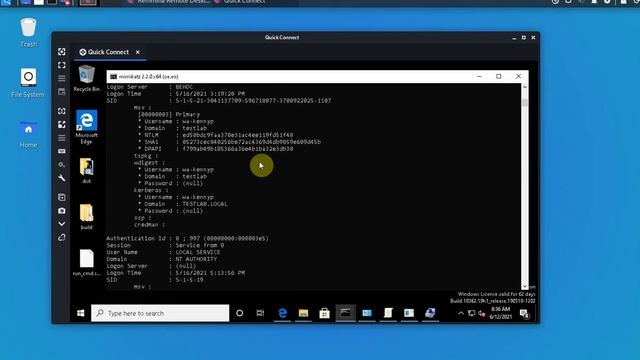Click Remmina's resize window to fit remote icon

point(62,51)
